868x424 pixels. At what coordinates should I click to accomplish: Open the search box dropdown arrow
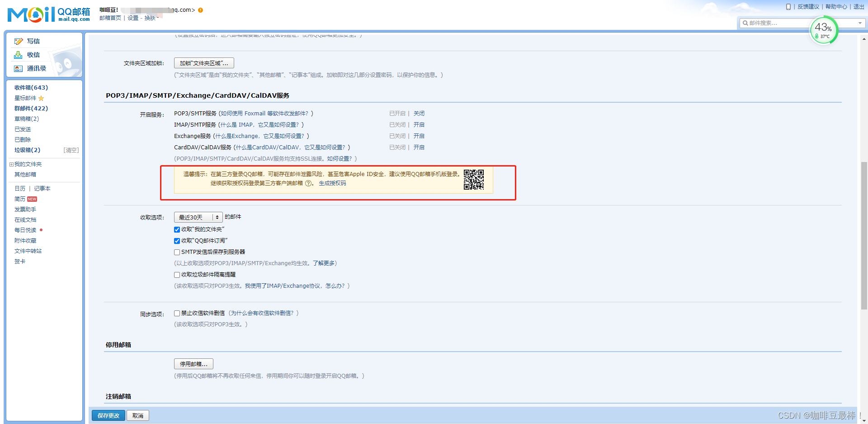click(x=860, y=23)
